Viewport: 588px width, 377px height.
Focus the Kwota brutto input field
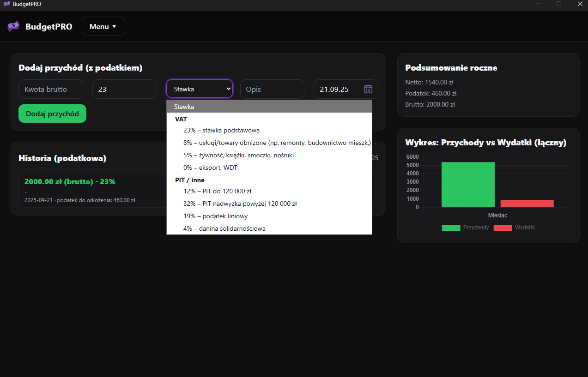coord(51,89)
